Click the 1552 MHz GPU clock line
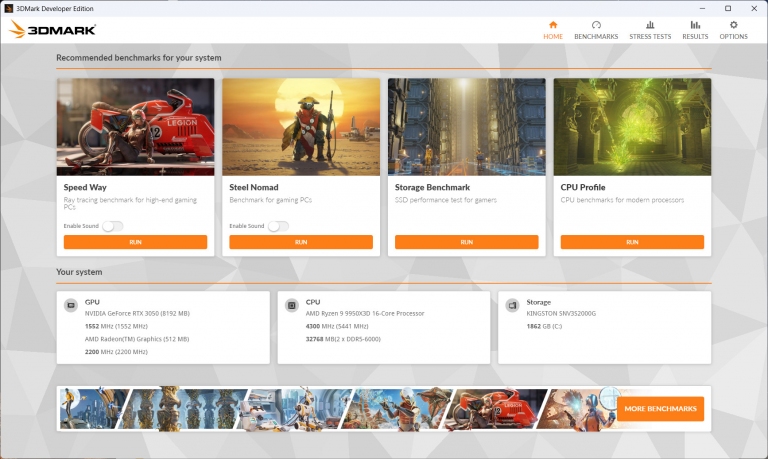The height and width of the screenshot is (459, 768). point(116,326)
